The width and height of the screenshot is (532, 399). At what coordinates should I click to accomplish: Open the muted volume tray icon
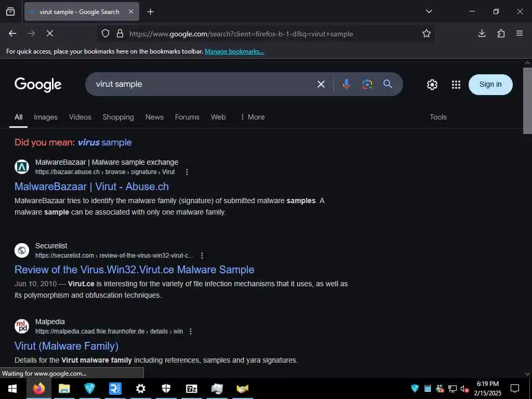464,389
